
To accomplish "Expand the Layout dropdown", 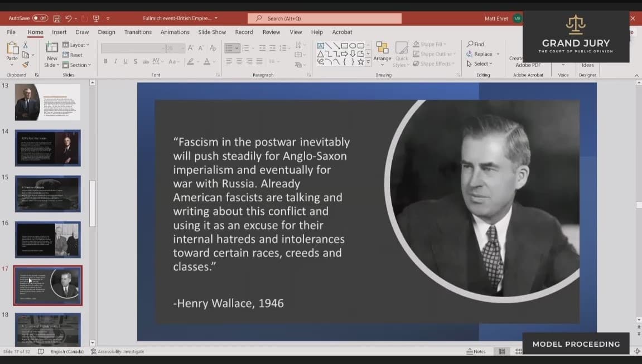I will [76, 45].
